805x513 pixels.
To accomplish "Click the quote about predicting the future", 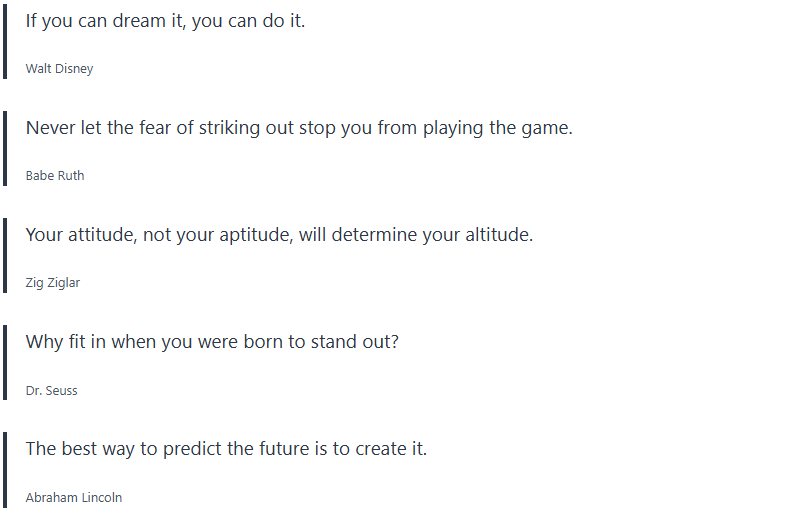I will (226, 449).
